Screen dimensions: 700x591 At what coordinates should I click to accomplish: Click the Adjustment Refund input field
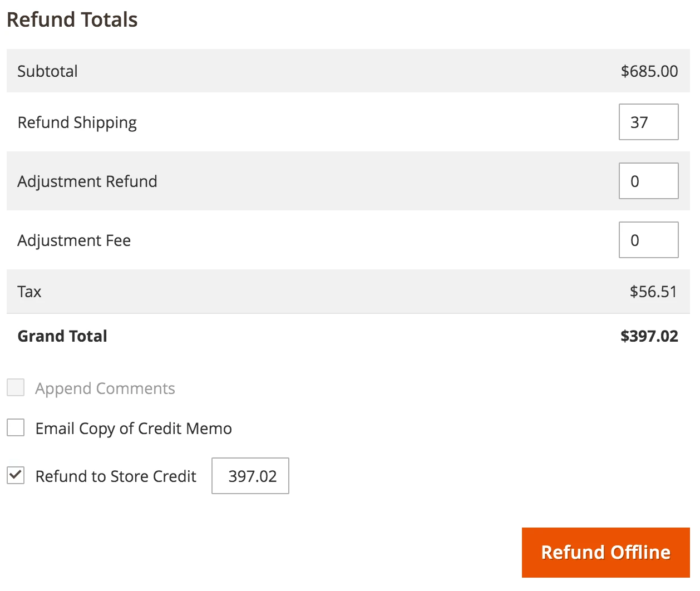point(649,181)
